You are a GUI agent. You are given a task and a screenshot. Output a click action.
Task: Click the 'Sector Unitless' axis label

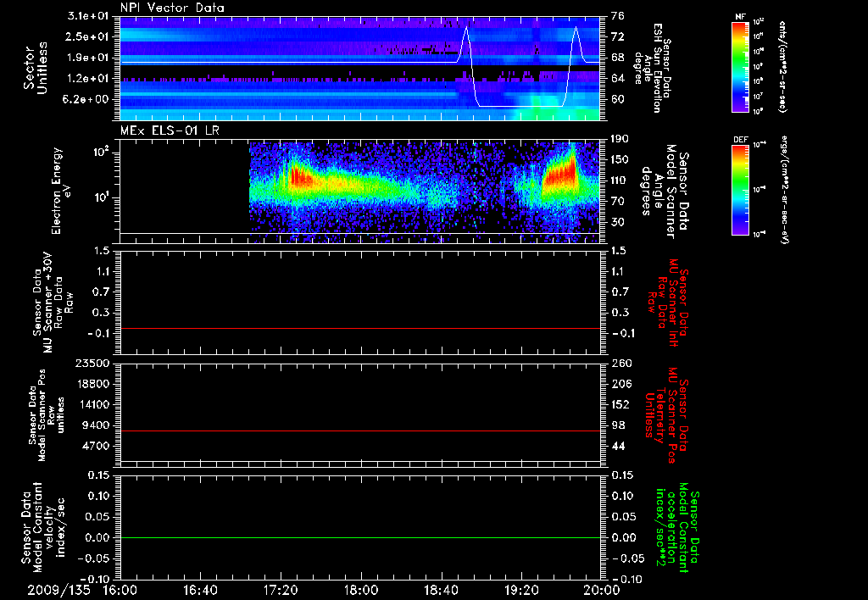pos(36,68)
